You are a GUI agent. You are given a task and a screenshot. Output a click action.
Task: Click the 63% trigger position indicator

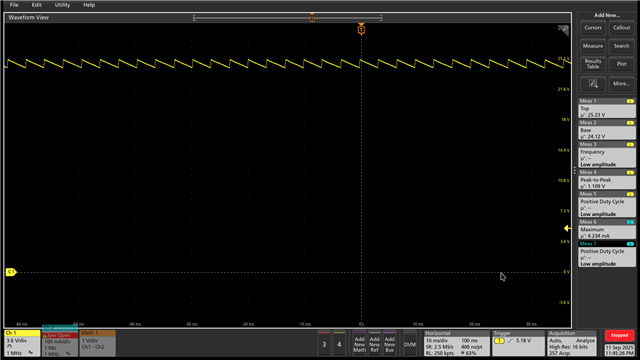tap(468, 353)
